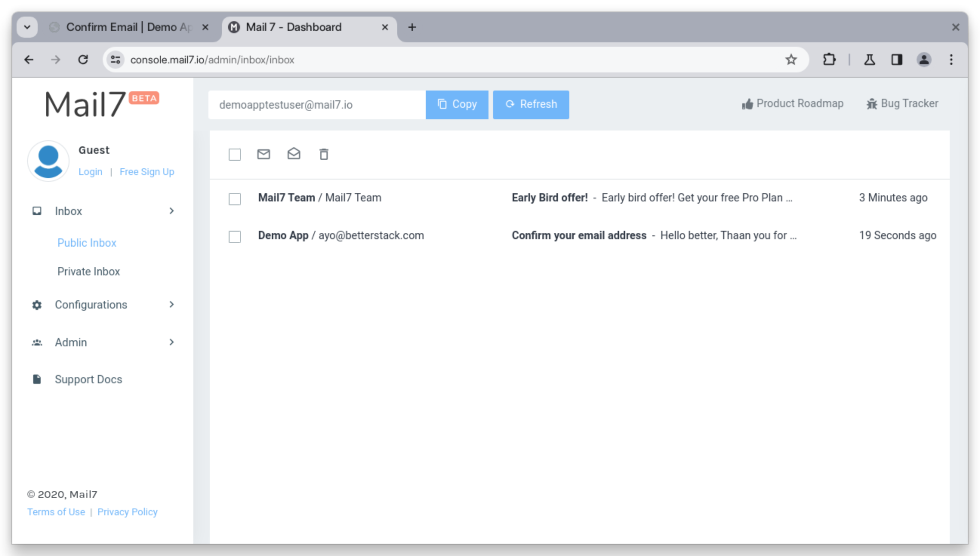Expand the Admin chevron
Viewport: 980px width, 556px height.
(x=171, y=342)
